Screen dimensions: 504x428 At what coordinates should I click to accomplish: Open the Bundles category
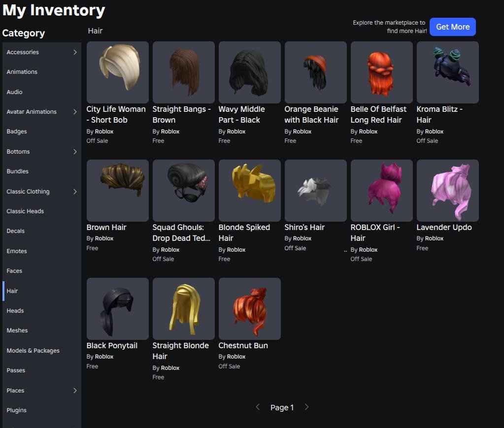point(42,171)
